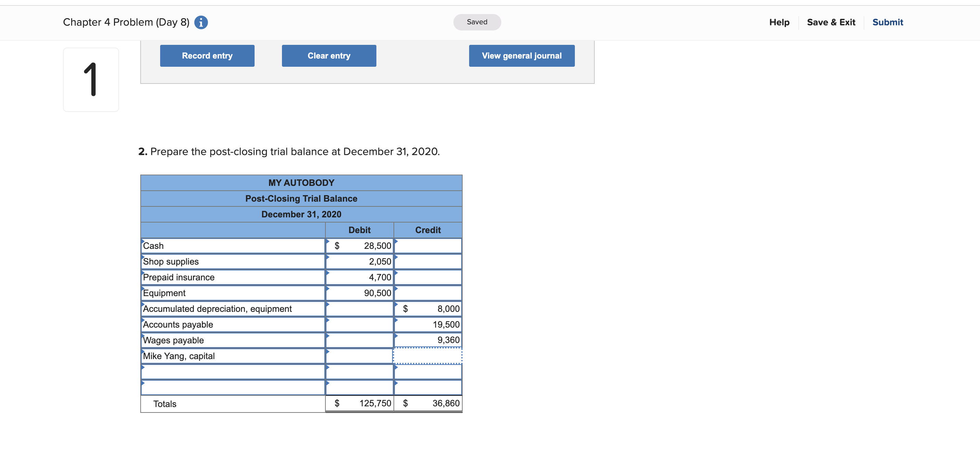This screenshot has height=470, width=980.
Task: Open View general journal
Action: point(521,55)
